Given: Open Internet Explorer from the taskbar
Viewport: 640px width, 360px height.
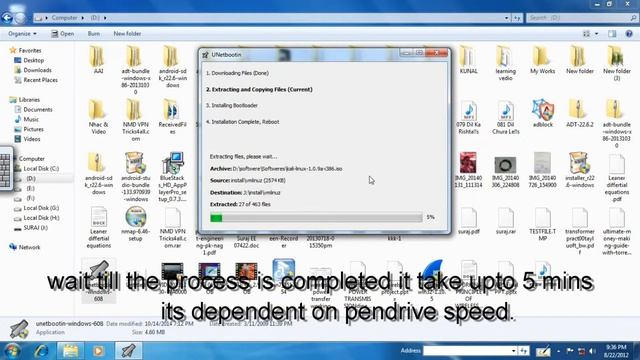Looking at the screenshot, I should pyautogui.click(x=41, y=351).
